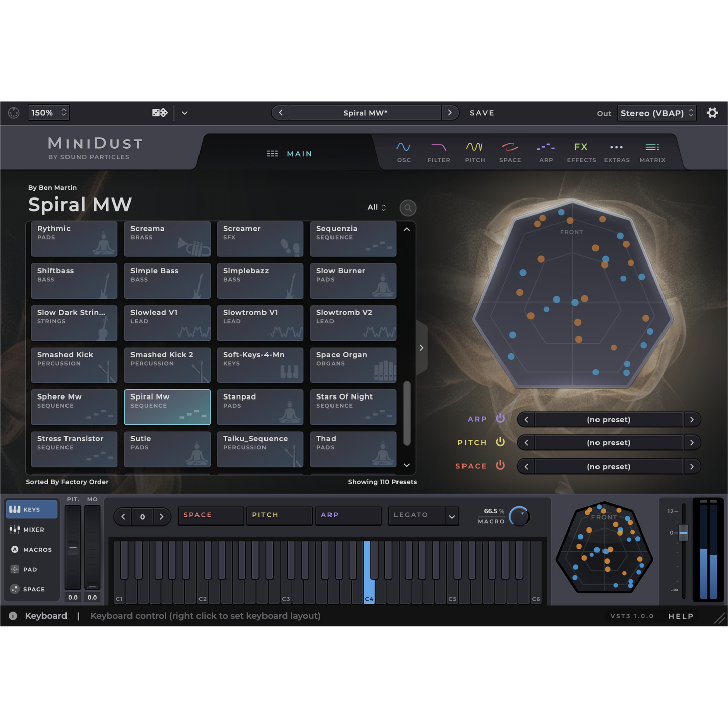Click the output volume fader handle

click(683, 533)
